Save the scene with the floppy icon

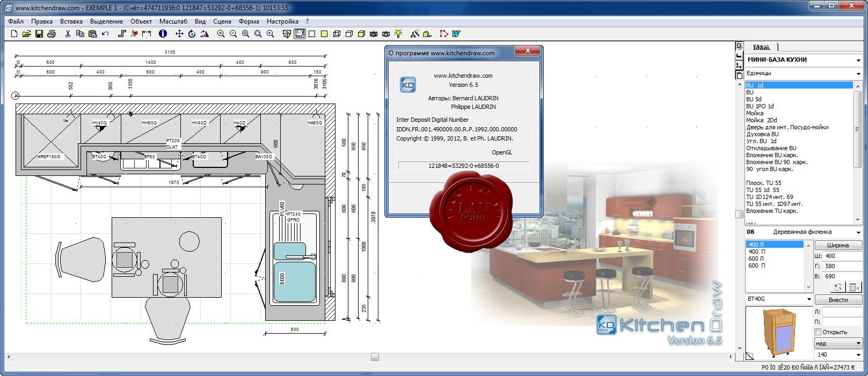pyautogui.click(x=39, y=34)
